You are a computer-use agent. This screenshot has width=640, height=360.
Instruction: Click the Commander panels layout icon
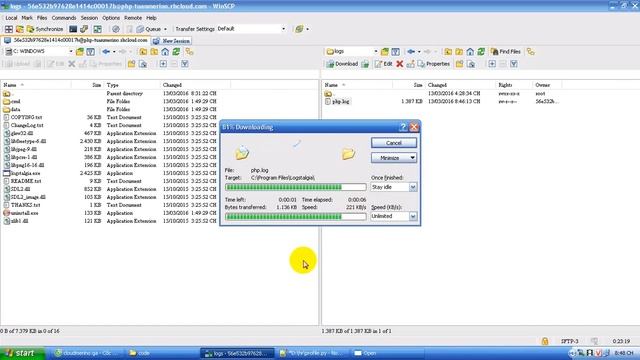point(9,29)
